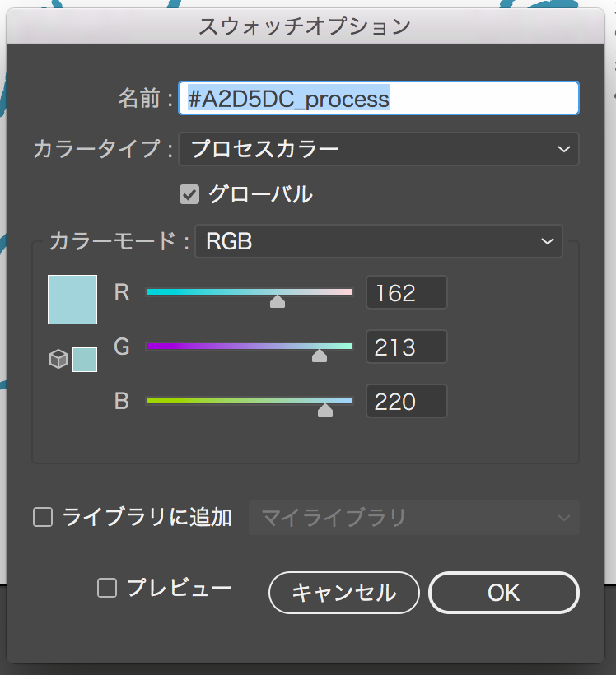The height and width of the screenshot is (675, 616).
Task: Uncheck the グローバル checkbox
Action: tap(189, 194)
